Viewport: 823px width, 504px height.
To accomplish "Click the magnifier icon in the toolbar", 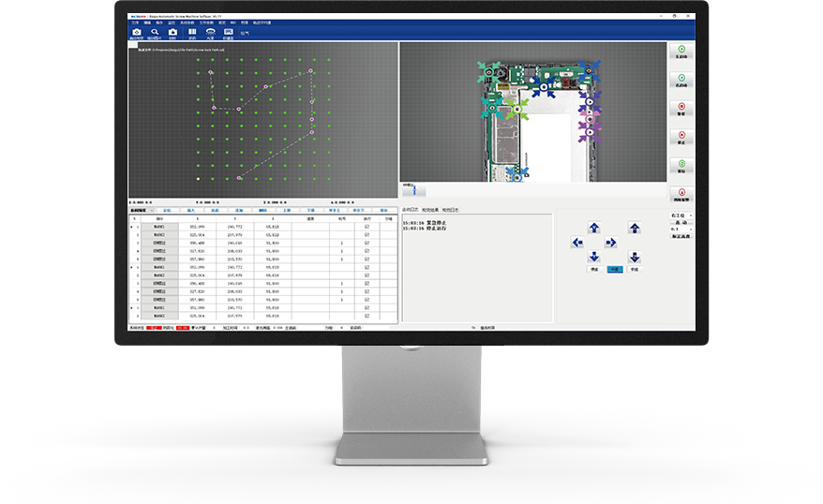I will (x=156, y=34).
